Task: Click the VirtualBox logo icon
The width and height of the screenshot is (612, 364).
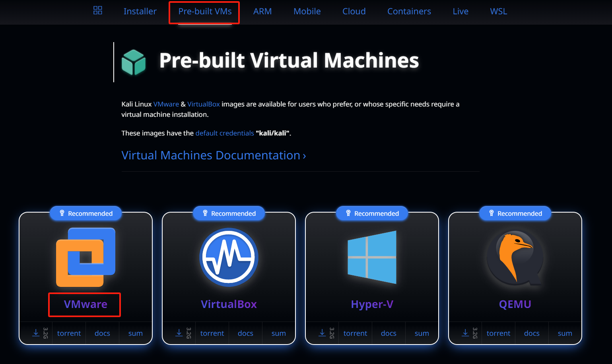Action: pos(229,257)
